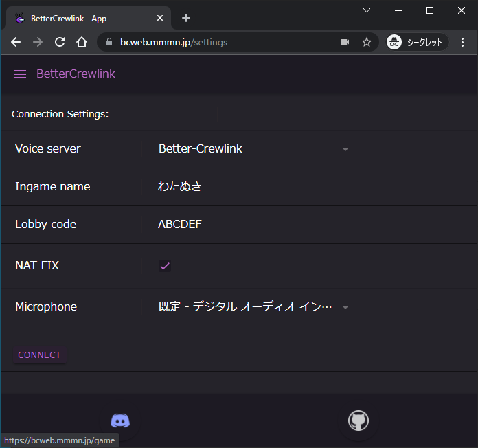This screenshot has height=448, width=478.
Task: Open the incognito profile button
Action: tap(417, 42)
